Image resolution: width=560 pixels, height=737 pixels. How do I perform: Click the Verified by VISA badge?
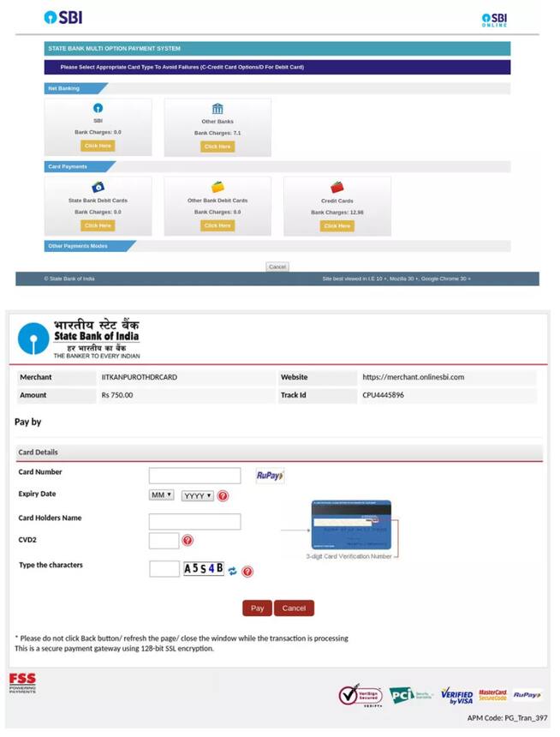pos(457,696)
